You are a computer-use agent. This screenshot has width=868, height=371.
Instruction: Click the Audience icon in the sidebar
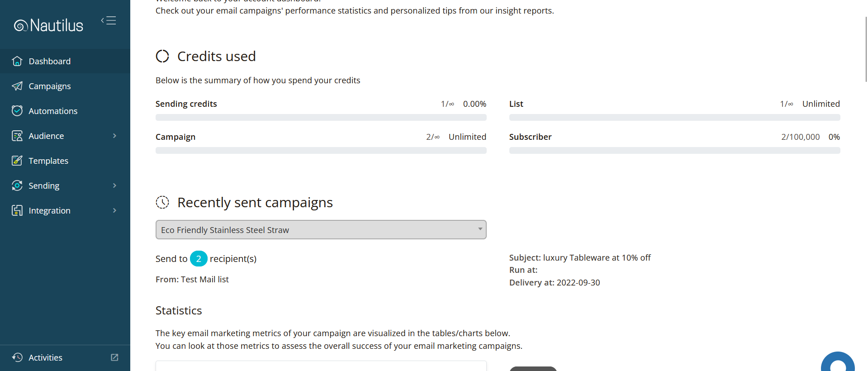pos(17,136)
